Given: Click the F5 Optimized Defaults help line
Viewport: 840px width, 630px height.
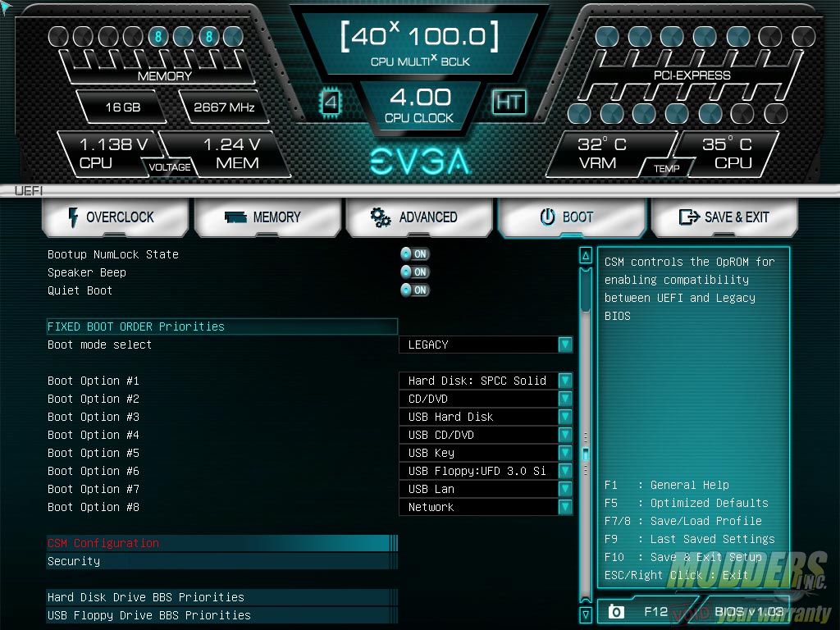Looking at the screenshot, I should click(687, 503).
